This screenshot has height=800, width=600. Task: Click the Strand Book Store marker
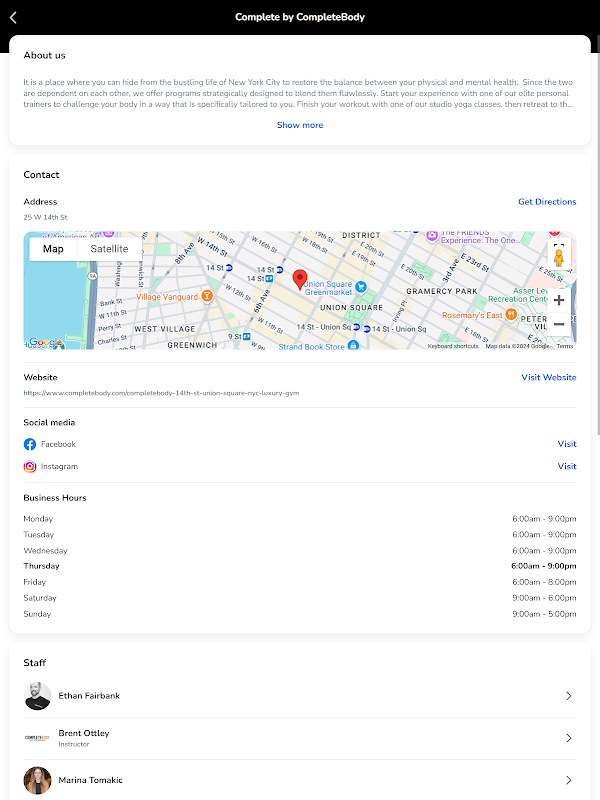pos(353,345)
